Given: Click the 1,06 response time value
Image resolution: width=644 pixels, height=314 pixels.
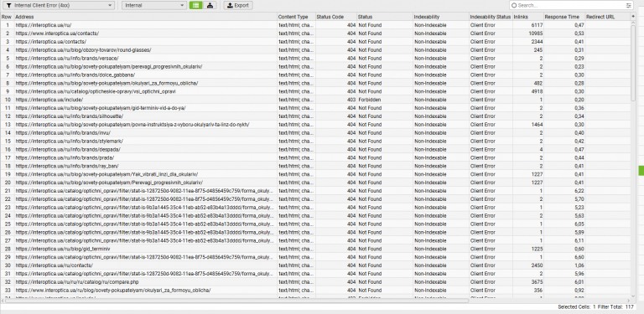Looking at the screenshot, I should pos(579,265).
